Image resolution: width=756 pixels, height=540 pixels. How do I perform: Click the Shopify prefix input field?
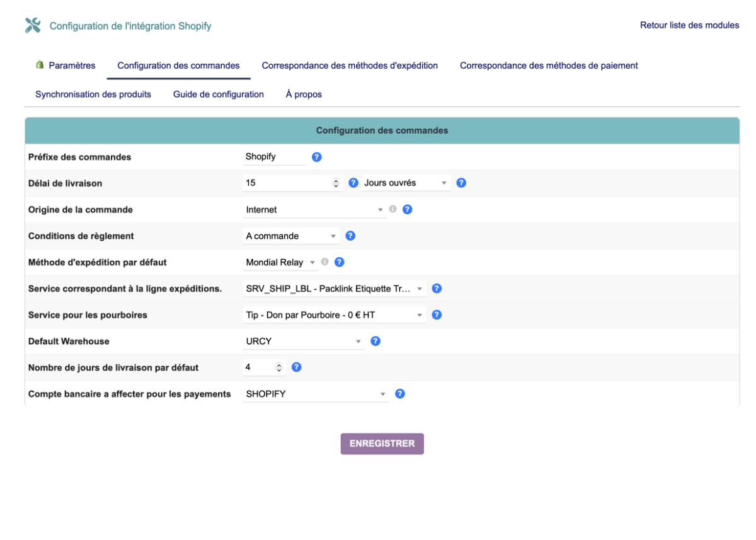pyautogui.click(x=272, y=156)
